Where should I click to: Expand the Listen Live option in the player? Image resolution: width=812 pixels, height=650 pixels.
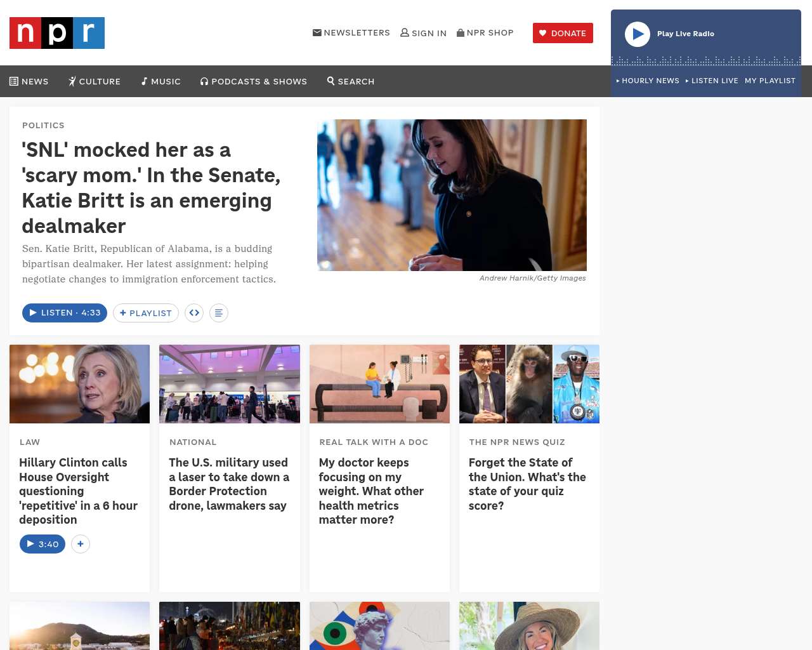pos(712,81)
